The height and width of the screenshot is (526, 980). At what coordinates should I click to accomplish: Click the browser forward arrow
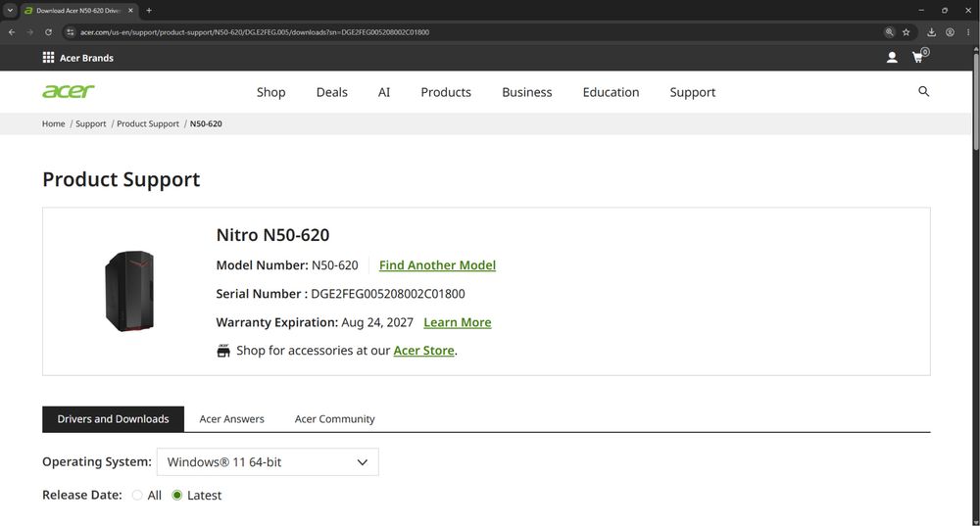(29, 32)
